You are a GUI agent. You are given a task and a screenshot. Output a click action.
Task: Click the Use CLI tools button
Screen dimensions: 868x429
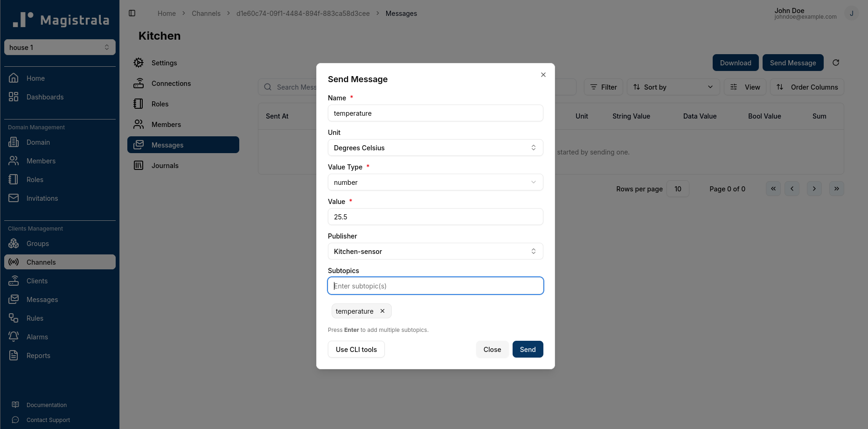[x=356, y=349]
